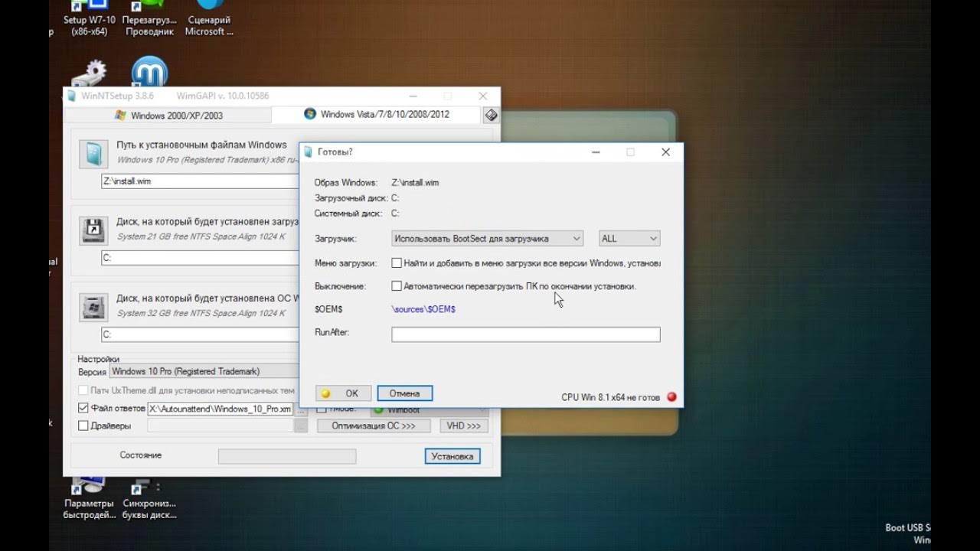Click the answer file path field

(x=220, y=409)
